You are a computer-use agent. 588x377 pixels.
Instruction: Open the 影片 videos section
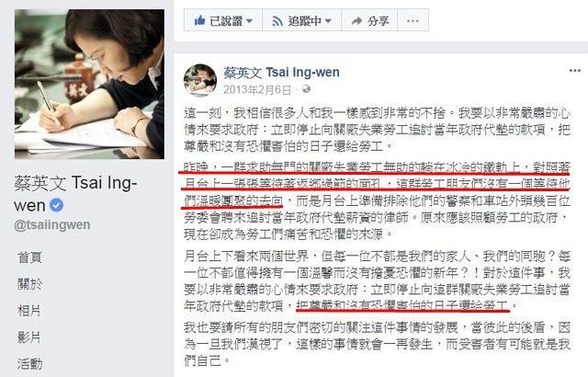28,337
